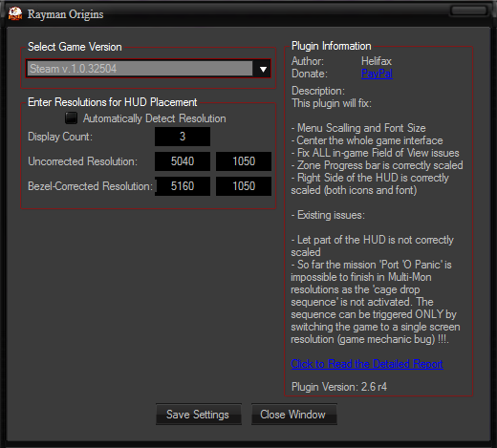Click the window control button in title bar
497x448 pixels.
[468, 11]
